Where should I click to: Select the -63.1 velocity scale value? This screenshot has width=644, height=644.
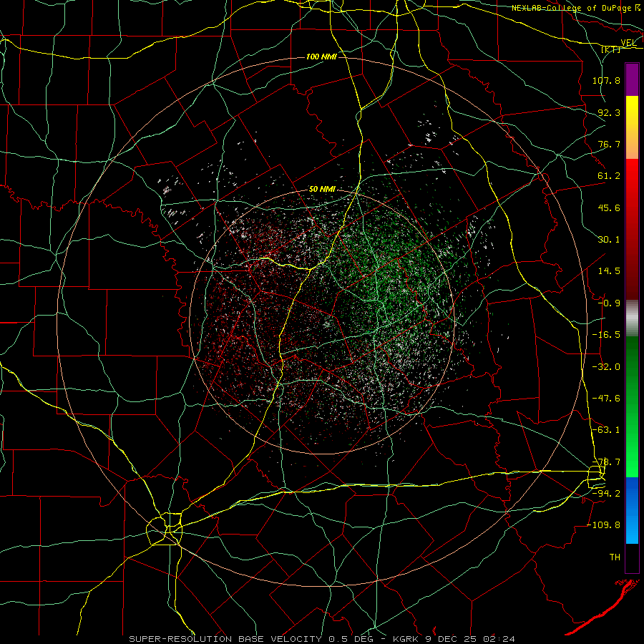click(x=606, y=430)
